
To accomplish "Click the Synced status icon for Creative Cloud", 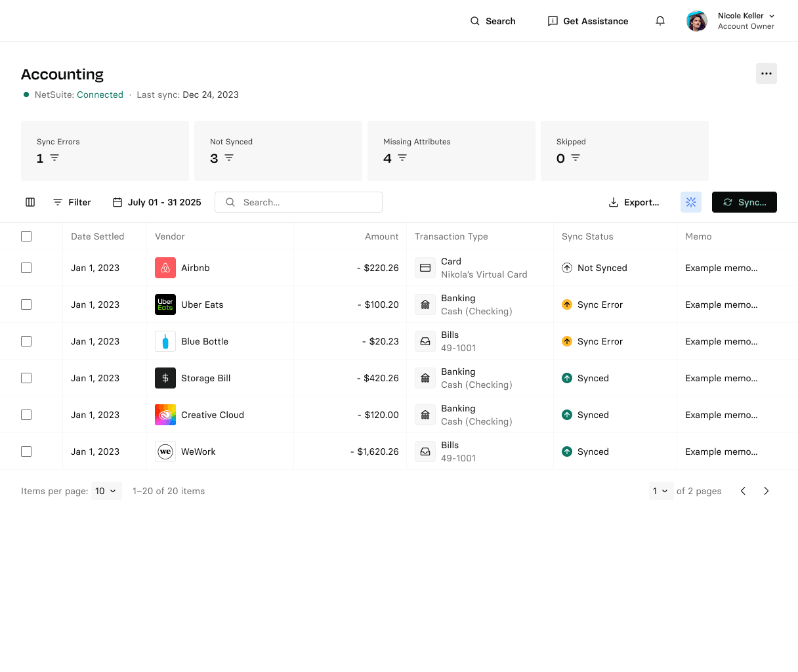I will 567,415.
